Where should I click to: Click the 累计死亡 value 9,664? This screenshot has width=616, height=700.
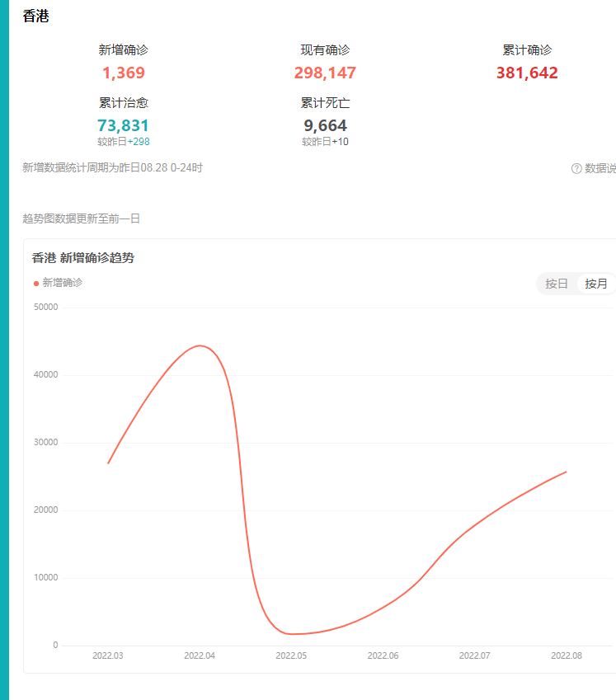[325, 125]
